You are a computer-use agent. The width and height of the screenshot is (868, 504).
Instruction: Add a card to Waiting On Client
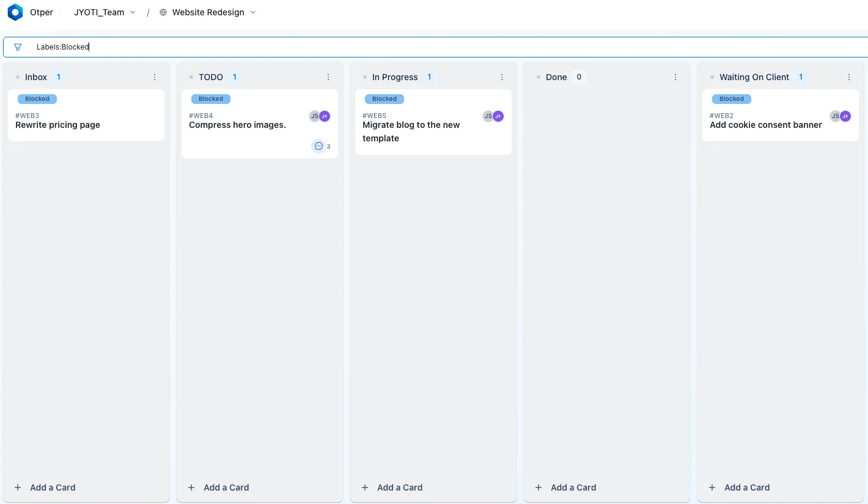(740, 487)
